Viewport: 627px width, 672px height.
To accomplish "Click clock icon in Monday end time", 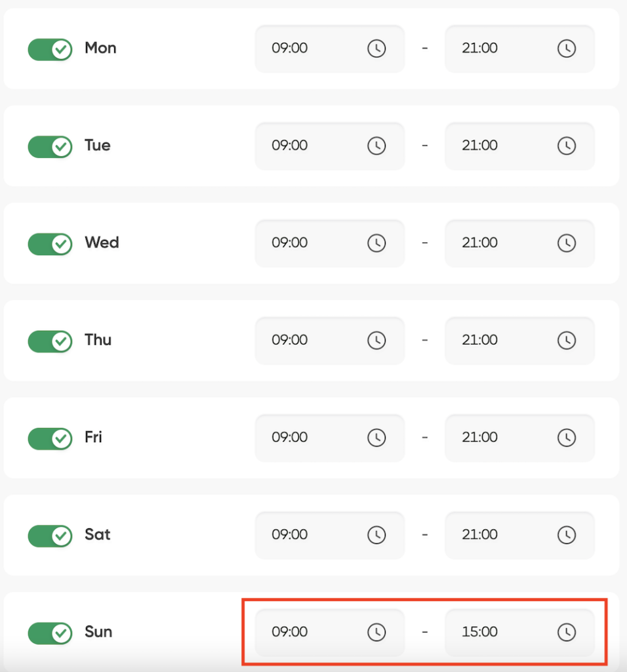I will pos(566,48).
